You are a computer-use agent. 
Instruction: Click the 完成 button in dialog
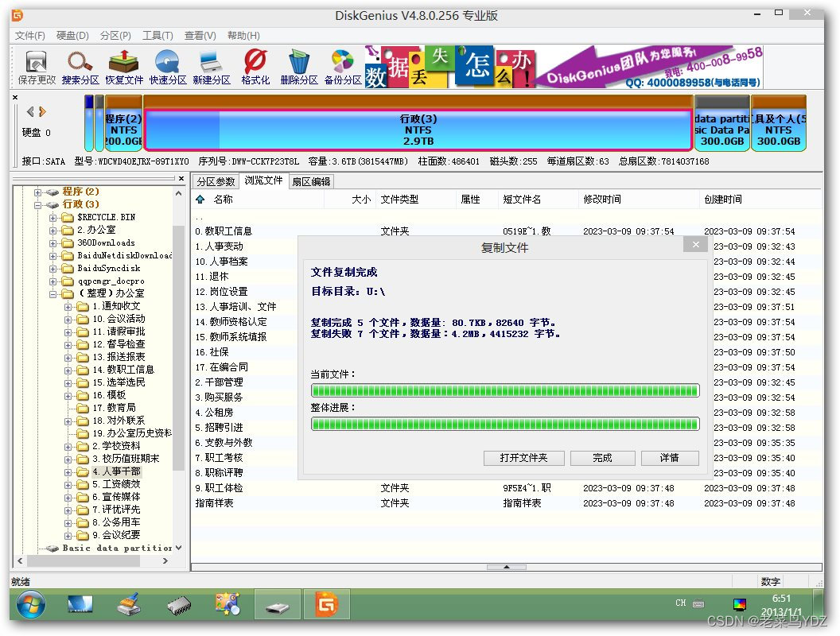coord(603,458)
